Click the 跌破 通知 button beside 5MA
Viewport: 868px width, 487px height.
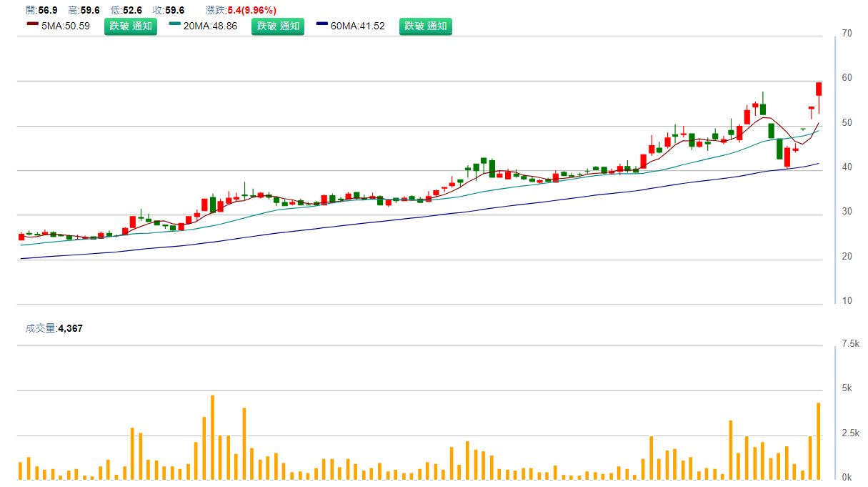[x=131, y=26]
